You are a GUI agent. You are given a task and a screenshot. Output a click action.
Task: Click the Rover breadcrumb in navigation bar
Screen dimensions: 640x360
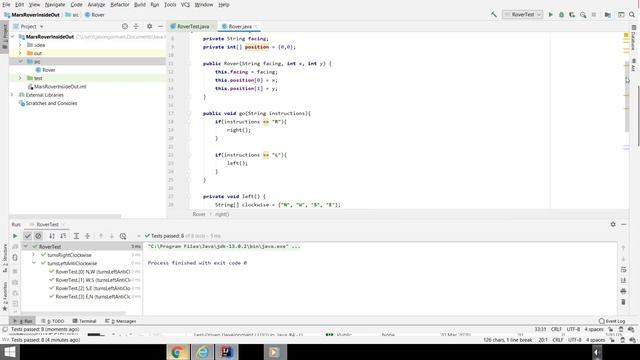pos(94,15)
